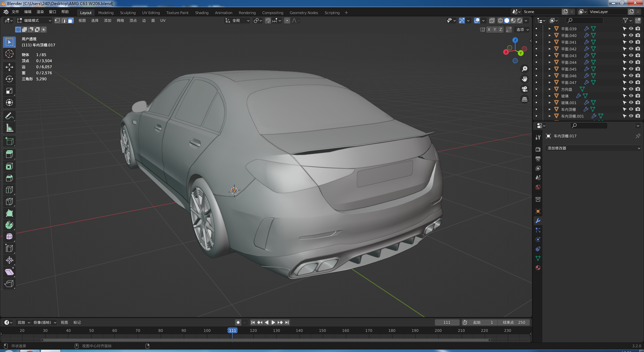Choose the Loop Cut tool
Screen dimensions: 644x352
(x=9, y=190)
